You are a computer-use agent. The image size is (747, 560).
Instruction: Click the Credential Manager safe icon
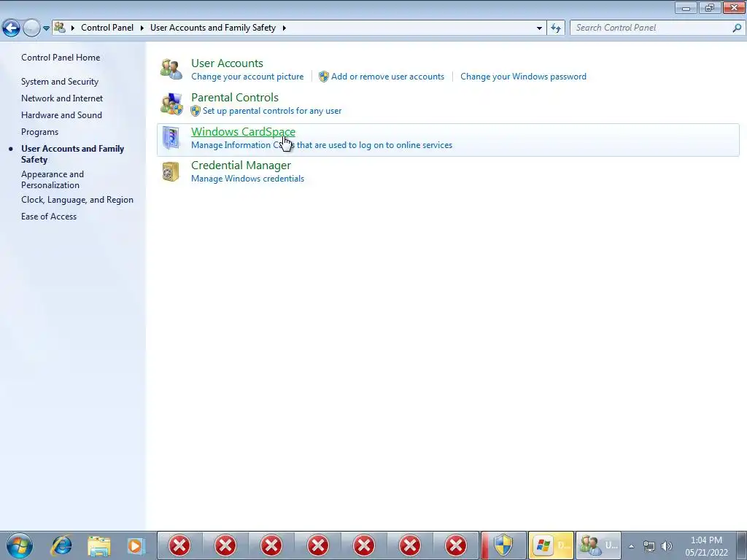coord(171,172)
